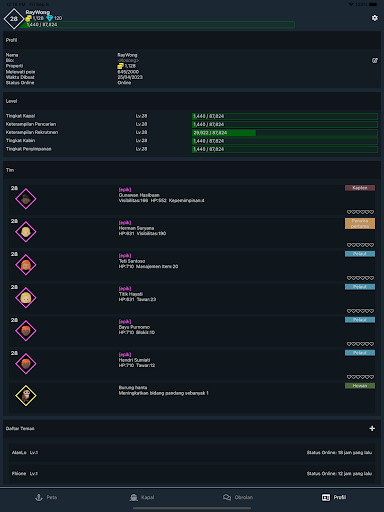Tap the Tingkat Penyimpanan progress bar
The width and height of the screenshot is (384, 512).
coord(285,149)
